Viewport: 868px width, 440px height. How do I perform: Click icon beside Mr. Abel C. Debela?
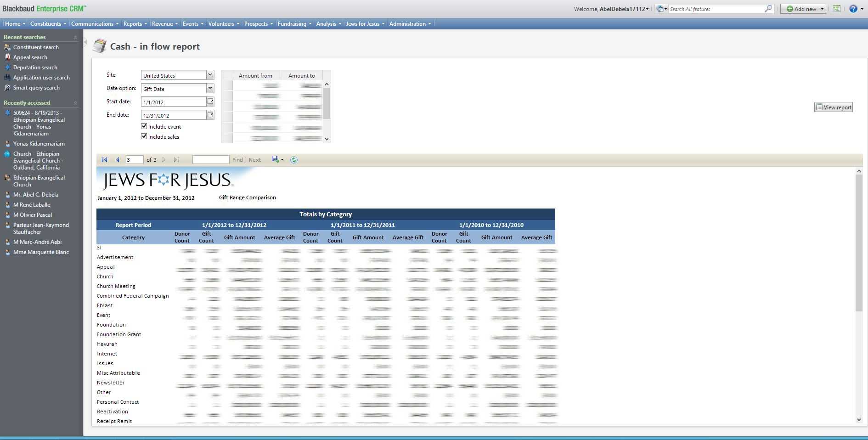pyautogui.click(x=7, y=195)
